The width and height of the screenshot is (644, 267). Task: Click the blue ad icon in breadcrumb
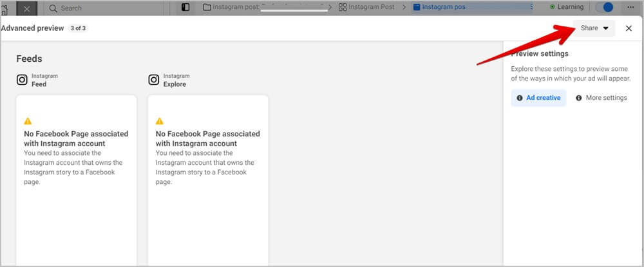(417, 7)
